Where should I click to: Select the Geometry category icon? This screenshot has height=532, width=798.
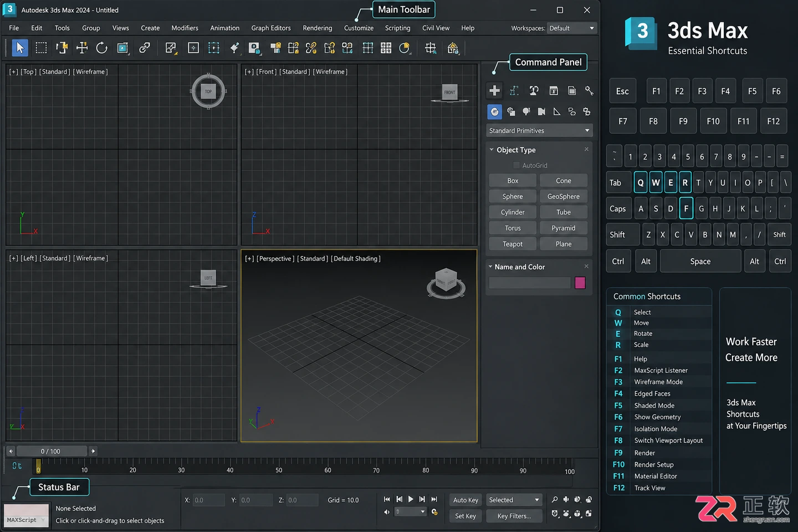point(494,112)
